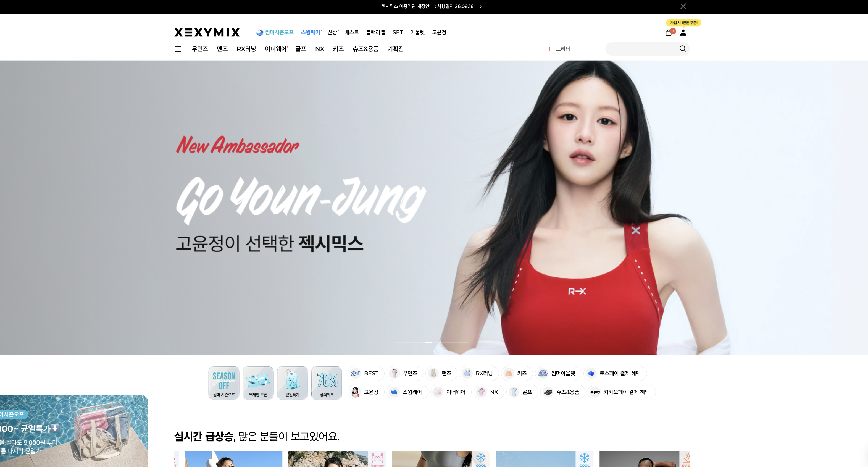Click the search magnifier icon
The width and height of the screenshot is (868, 467).
pos(683,49)
